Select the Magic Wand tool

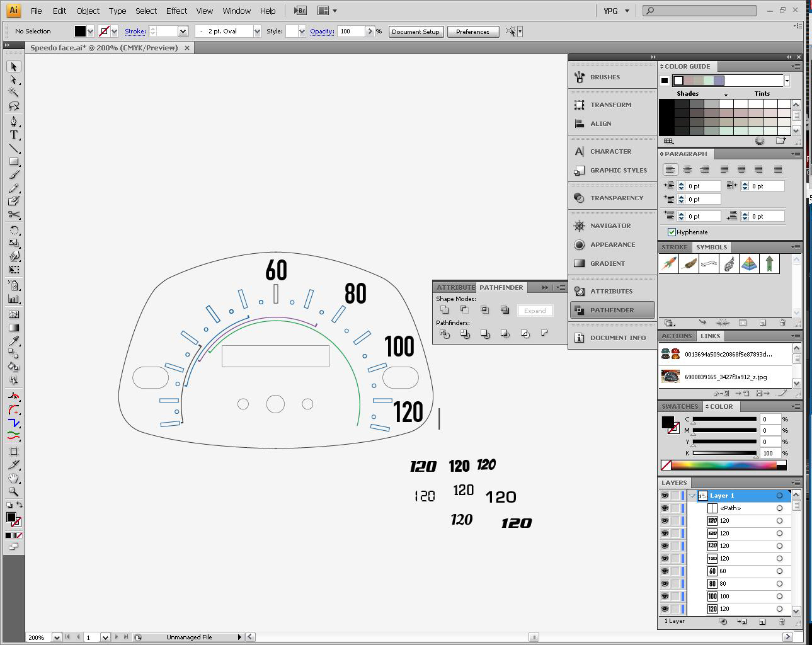tap(13, 93)
